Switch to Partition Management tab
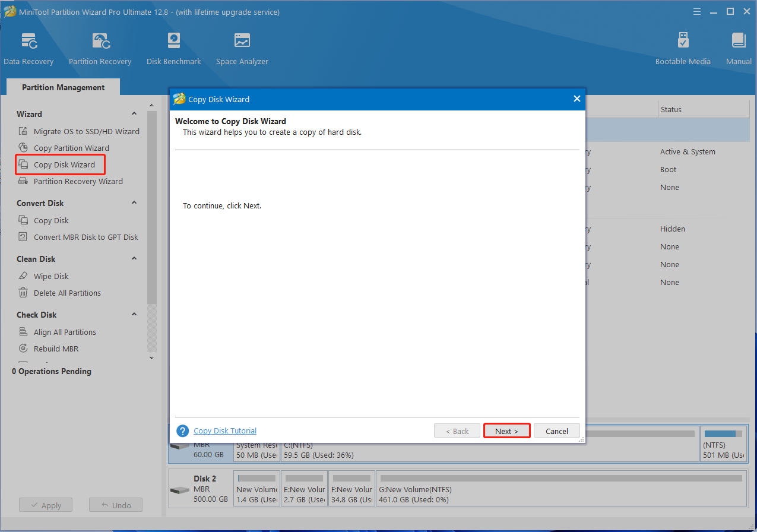The width and height of the screenshot is (757, 532). click(x=63, y=87)
